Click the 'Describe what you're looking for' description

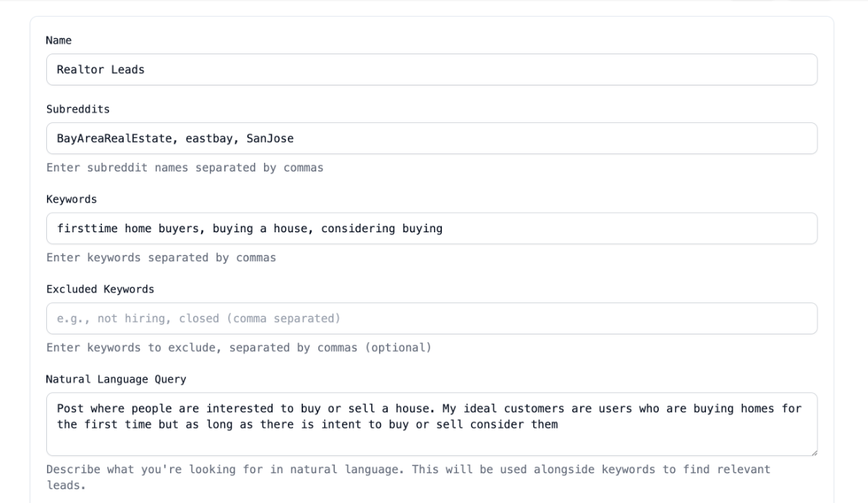[x=408, y=477]
